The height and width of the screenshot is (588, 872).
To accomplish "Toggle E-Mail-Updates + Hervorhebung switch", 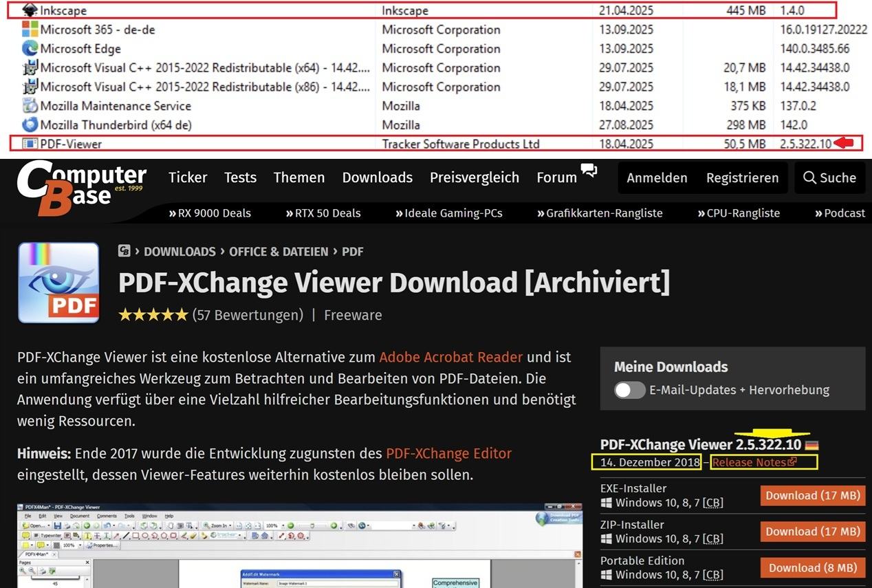I will click(629, 390).
